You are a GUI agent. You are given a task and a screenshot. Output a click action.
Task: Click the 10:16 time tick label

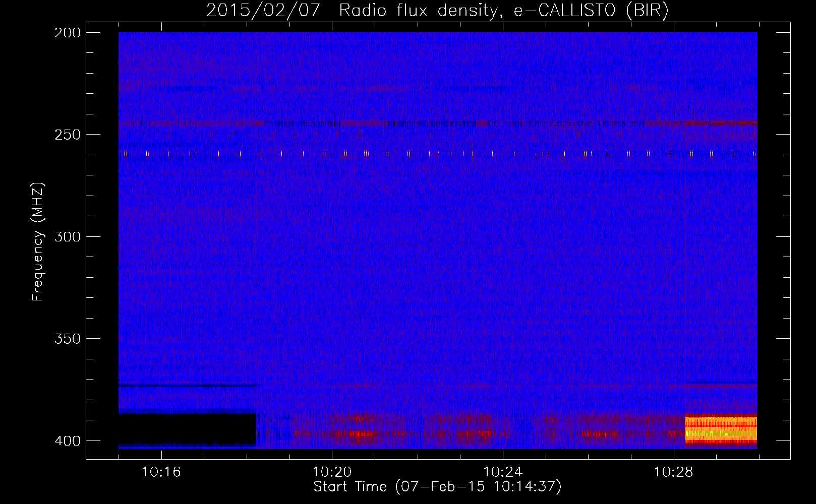click(x=161, y=472)
